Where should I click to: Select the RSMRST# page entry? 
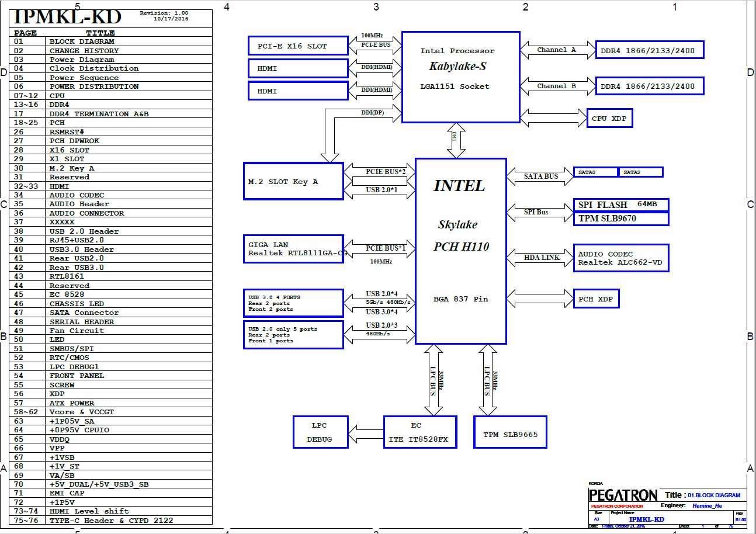coord(110,132)
